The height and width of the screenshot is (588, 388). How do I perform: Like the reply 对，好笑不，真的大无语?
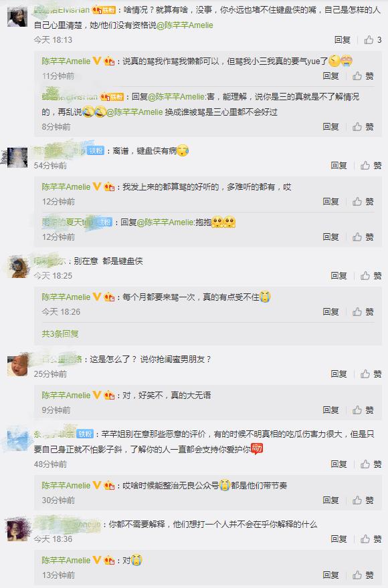point(363,410)
